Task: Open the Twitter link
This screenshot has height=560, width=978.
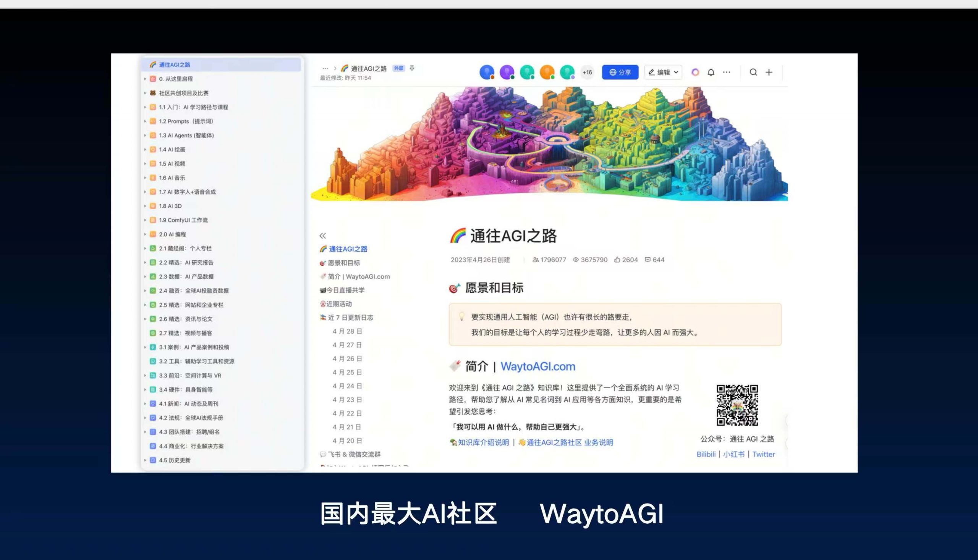Action: (x=764, y=454)
